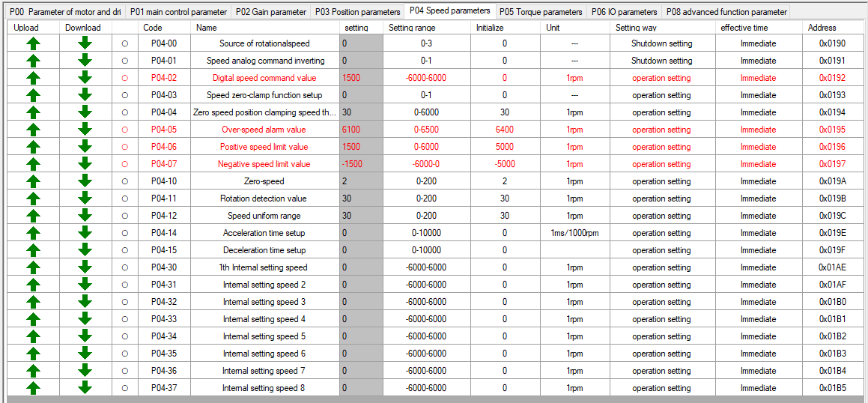
Task: Upload Internal setting speed 6 parameter
Action: coord(33,353)
